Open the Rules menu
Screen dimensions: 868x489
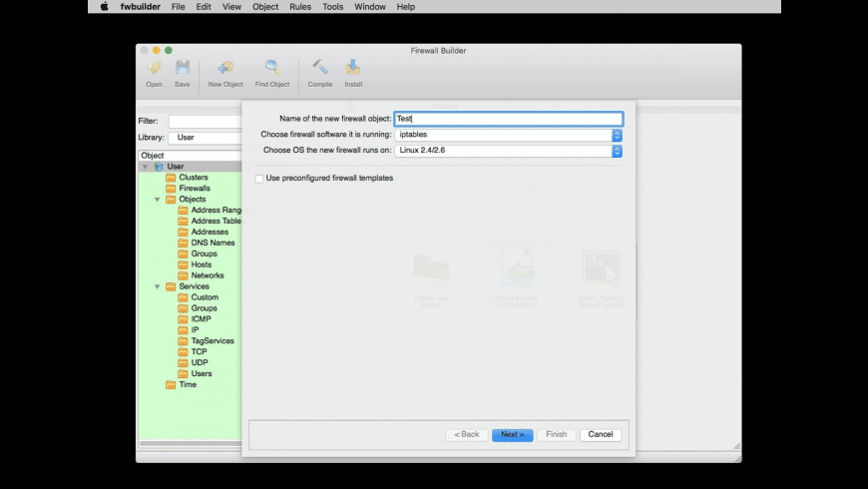pyautogui.click(x=300, y=7)
